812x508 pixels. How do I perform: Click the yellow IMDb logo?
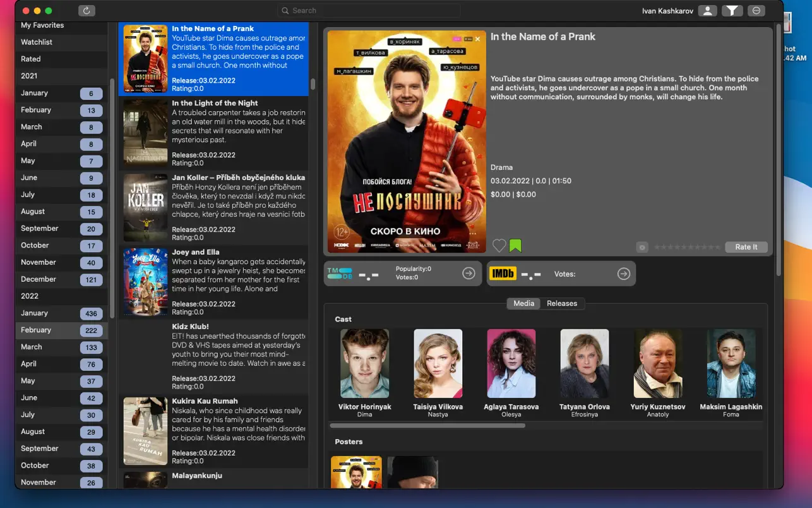click(503, 274)
